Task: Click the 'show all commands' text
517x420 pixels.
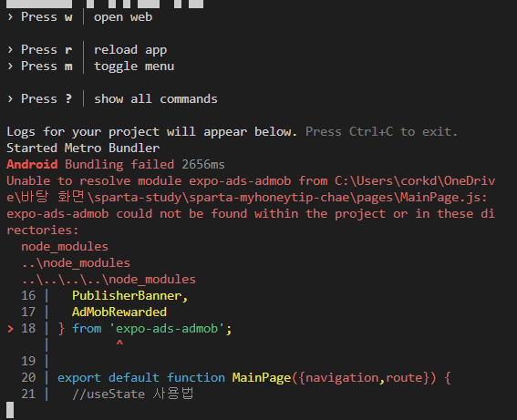Action: (x=156, y=99)
